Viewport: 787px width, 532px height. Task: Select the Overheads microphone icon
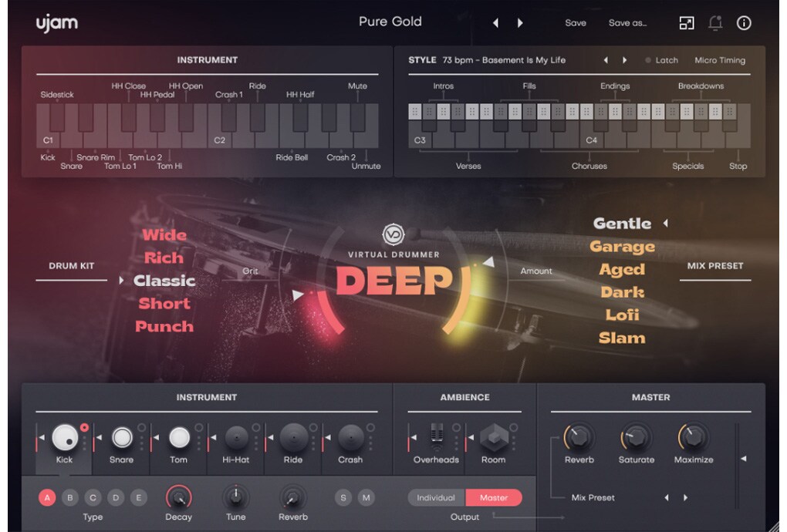tap(437, 436)
